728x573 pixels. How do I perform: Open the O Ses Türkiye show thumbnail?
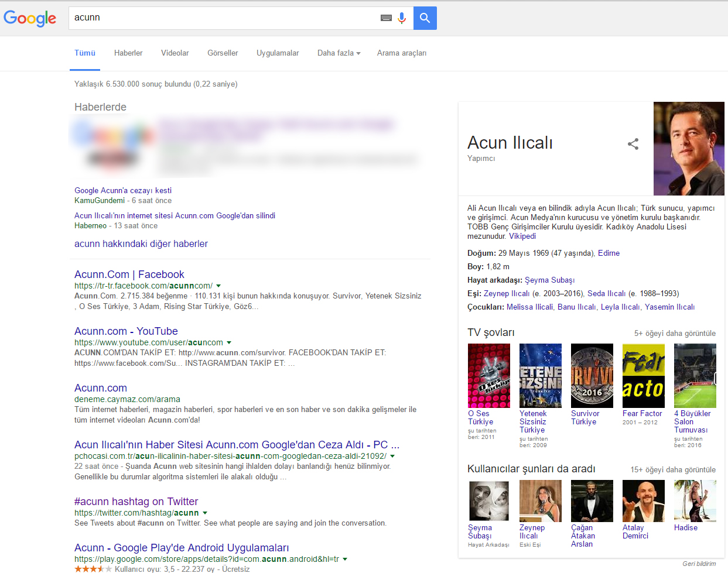tap(488, 375)
